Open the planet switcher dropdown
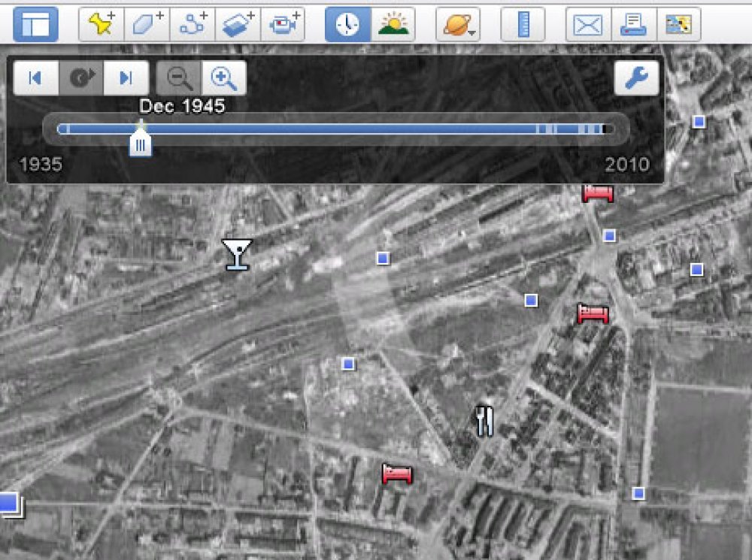This screenshot has height=560, width=752. click(x=458, y=24)
